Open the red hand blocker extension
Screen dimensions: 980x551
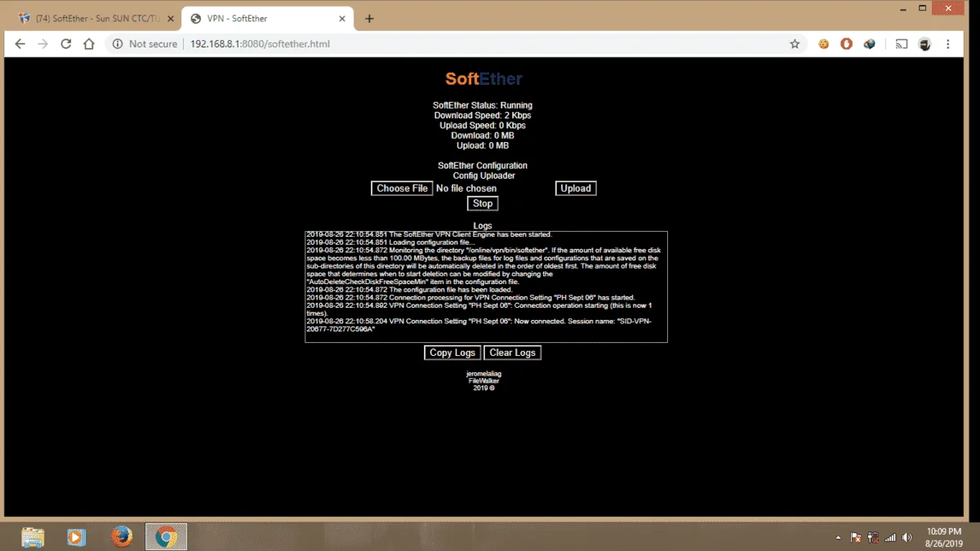click(x=847, y=44)
